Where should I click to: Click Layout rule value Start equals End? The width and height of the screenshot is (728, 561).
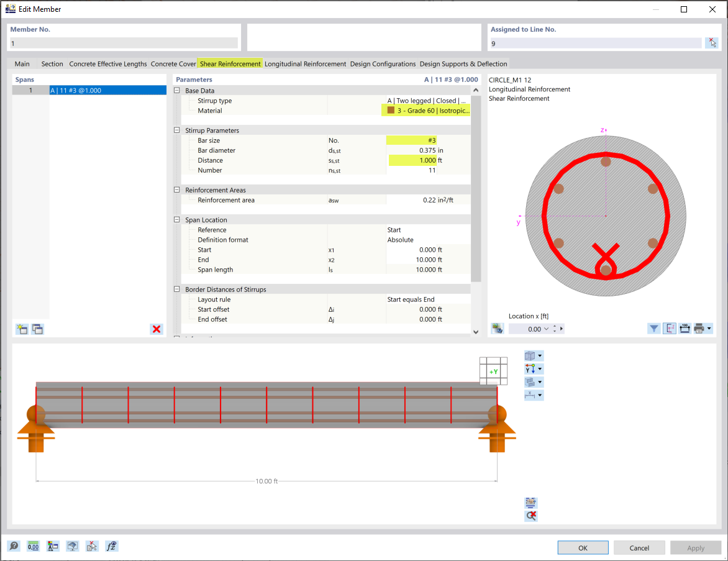(x=428, y=299)
